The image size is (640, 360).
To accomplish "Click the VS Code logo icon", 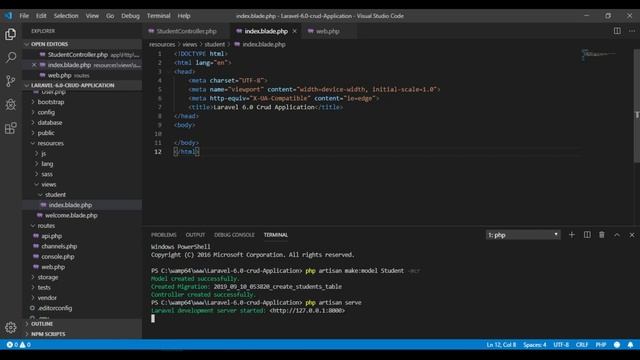I will point(8,16).
